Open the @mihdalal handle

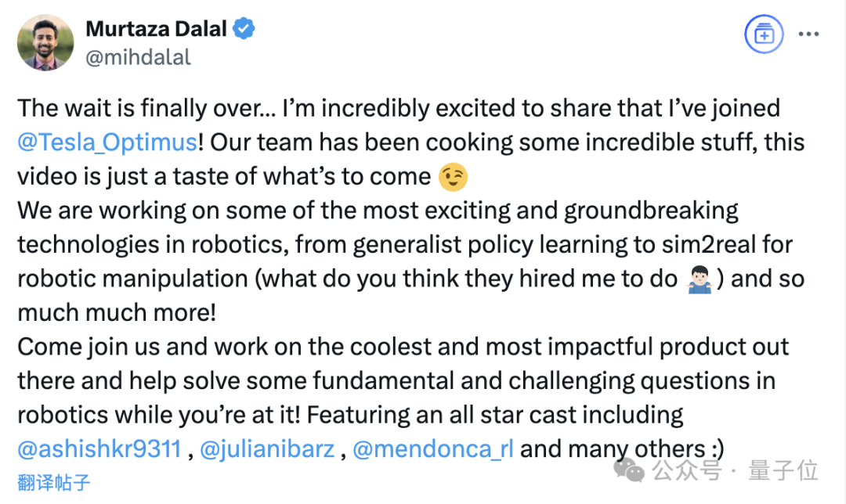(x=138, y=58)
